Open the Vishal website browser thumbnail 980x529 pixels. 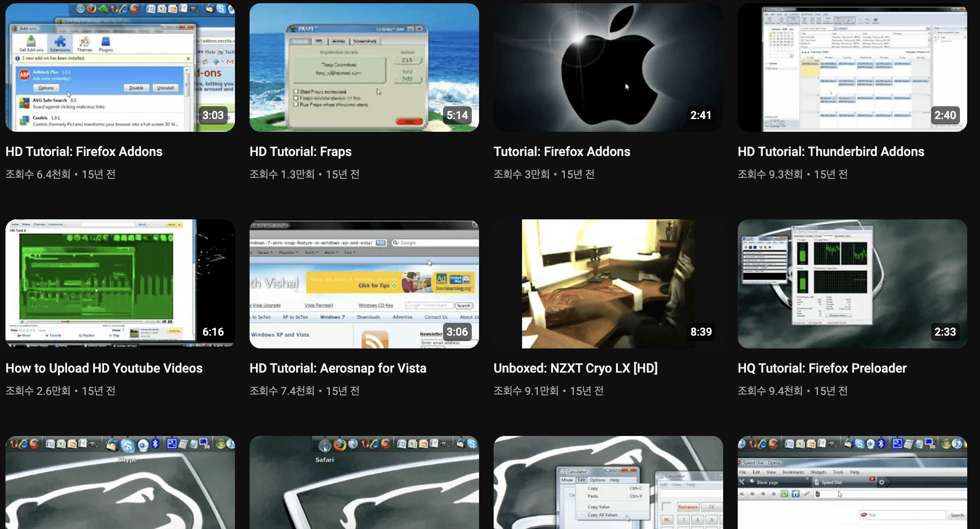[364, 284]
